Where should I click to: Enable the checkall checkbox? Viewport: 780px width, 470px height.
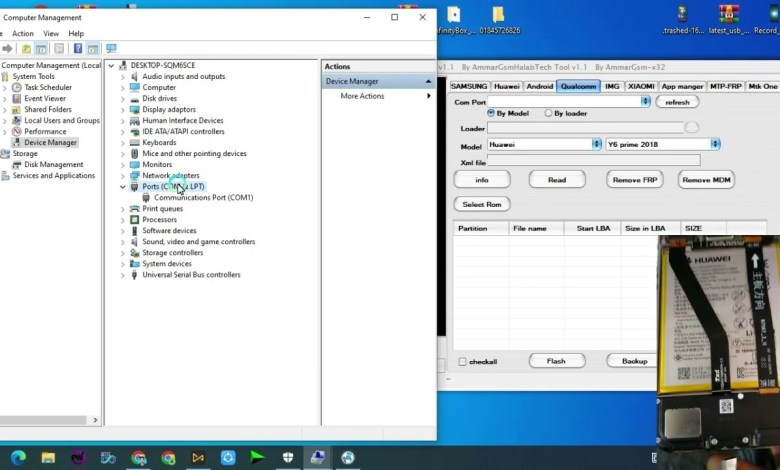[x=462, y=361]
